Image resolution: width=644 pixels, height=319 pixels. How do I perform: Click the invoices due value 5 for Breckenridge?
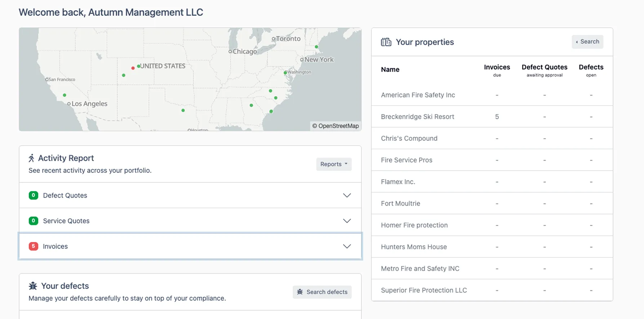pyautogui.click(x=497, y=117)
